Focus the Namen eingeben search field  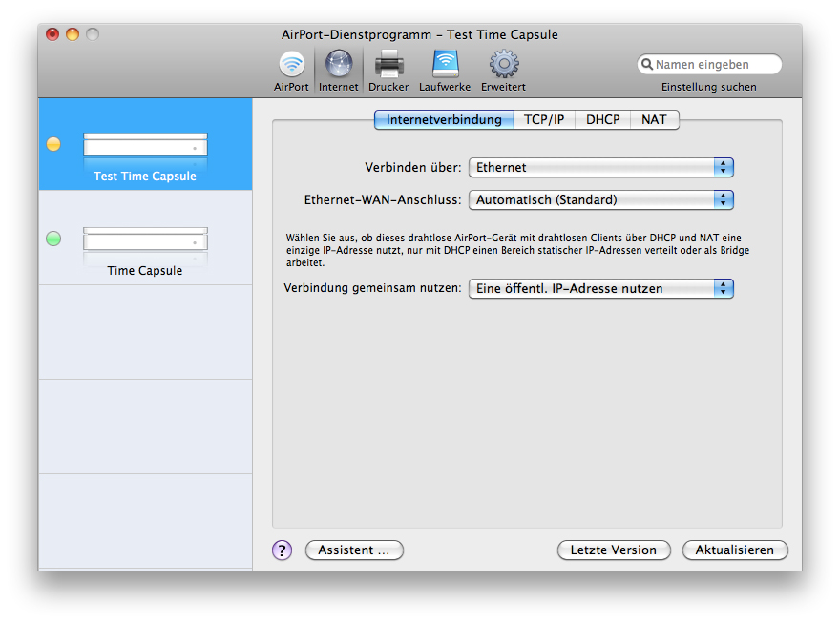tap(709, 64)
